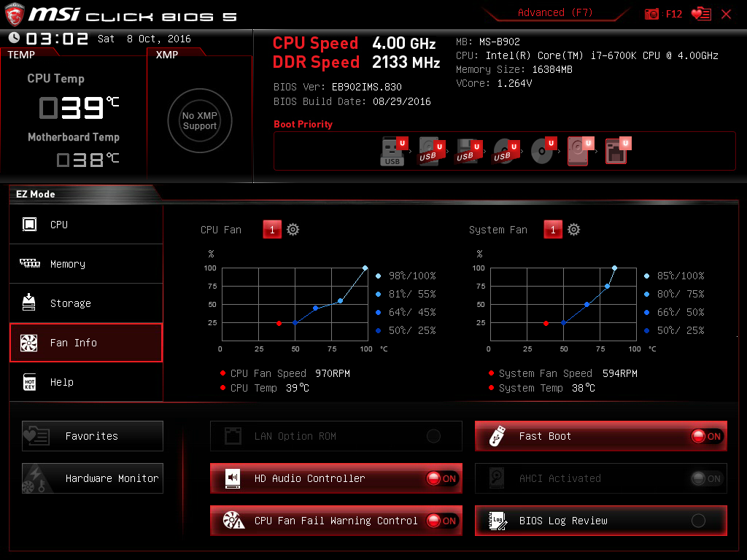
Task: Select the Fan Info section
Action: pyautogui.click(x=86, y=343)
